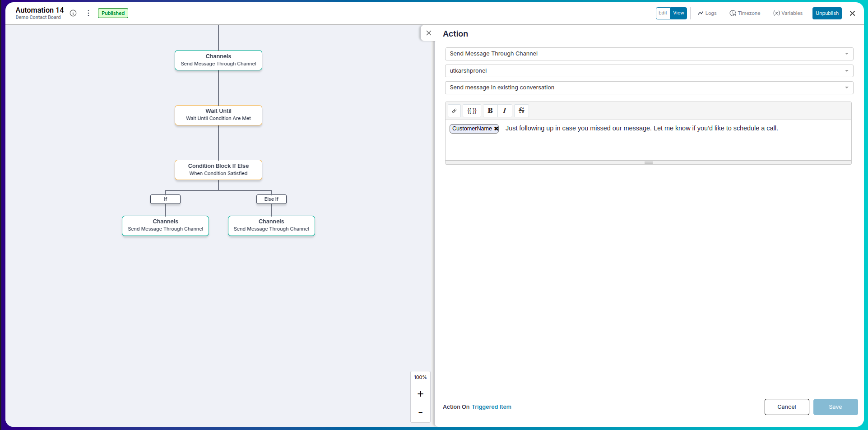Click the Else If branch label
The height and width of the screenshot is (430, 868).
tap(271, 199)
